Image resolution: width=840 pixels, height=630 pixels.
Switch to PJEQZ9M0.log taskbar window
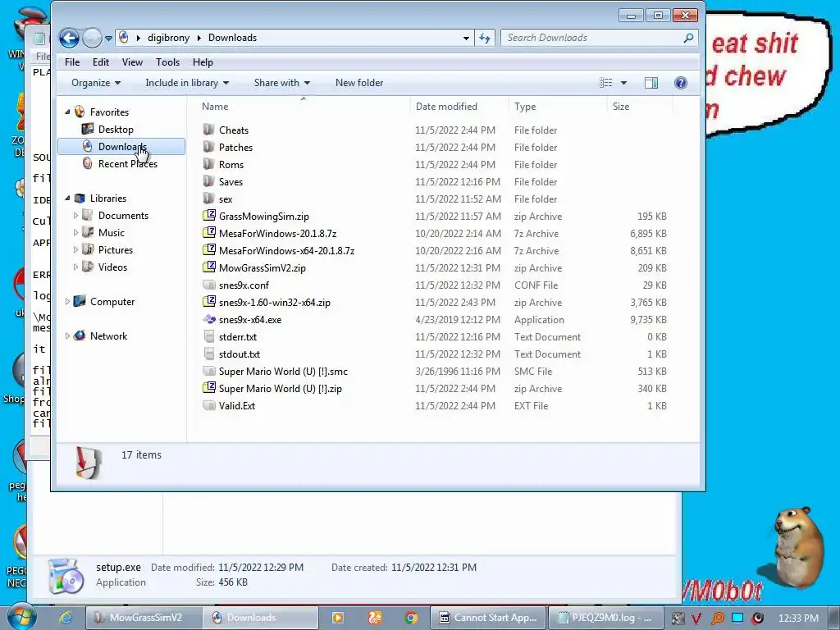[x=605, y=618]
